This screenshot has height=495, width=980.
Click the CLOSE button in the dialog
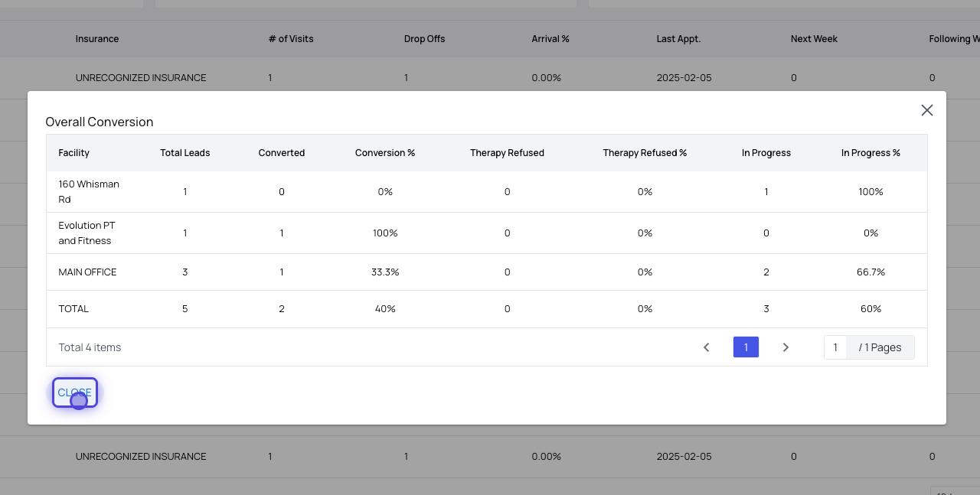tap(74, 392)
